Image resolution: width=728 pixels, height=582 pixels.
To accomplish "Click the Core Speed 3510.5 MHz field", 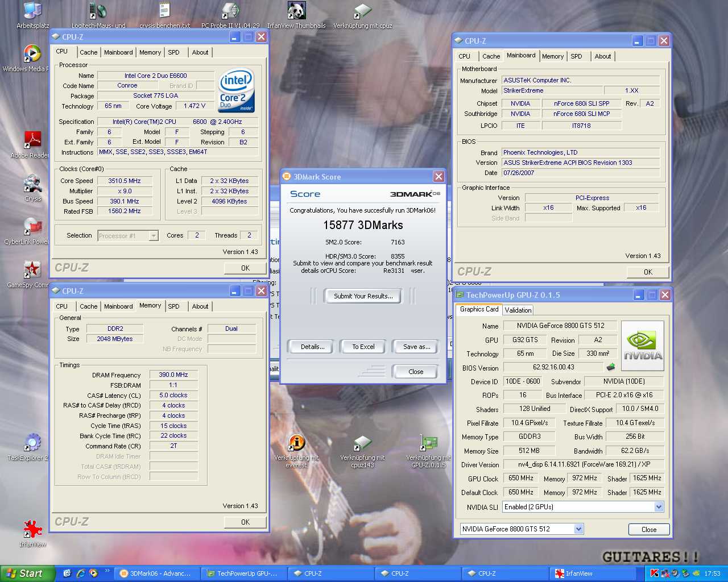I will click(x=125, y=181).
